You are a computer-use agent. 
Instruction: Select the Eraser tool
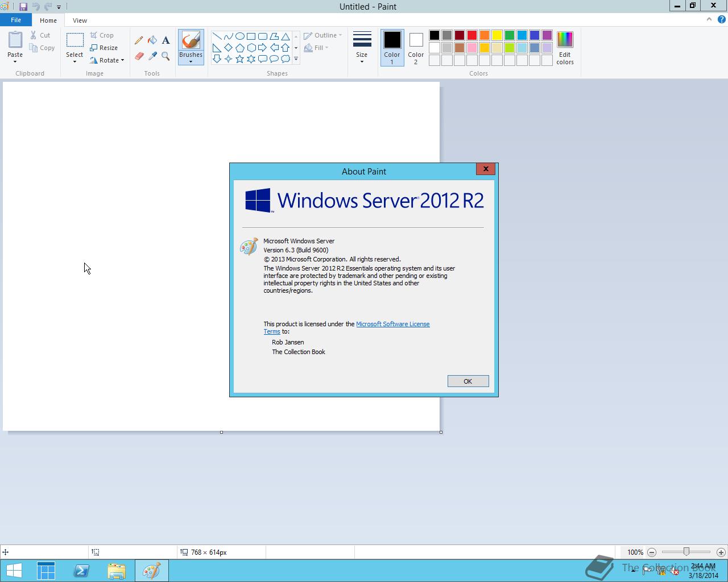point(139,56)
